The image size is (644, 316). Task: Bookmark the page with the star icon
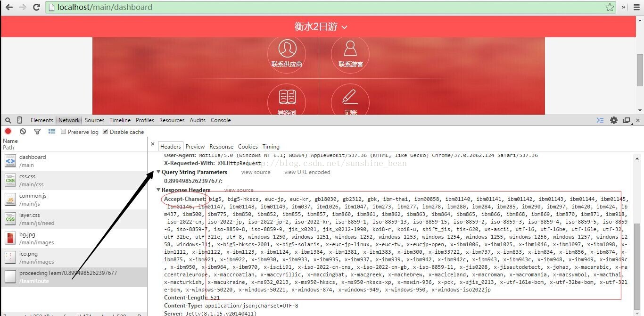tap(610, 7)
